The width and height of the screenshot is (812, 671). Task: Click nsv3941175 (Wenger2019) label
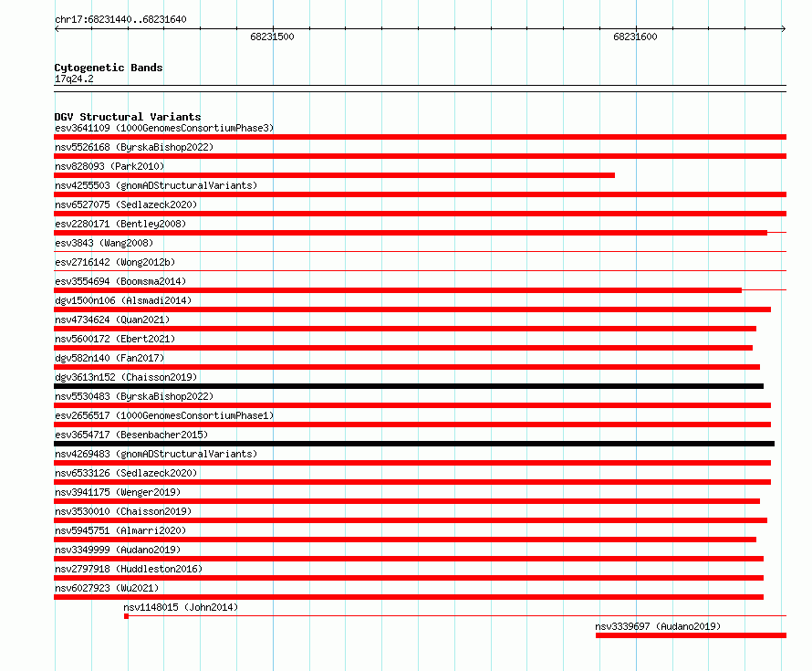tap(118, 492)
